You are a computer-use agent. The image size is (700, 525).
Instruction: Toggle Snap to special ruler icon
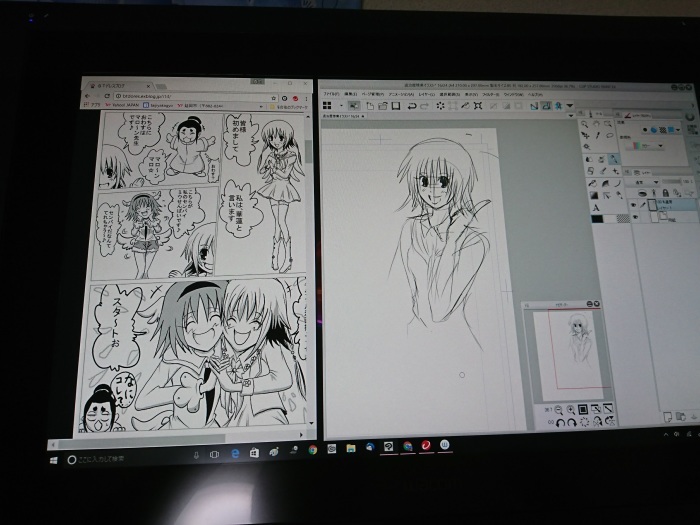pos(546,106)
